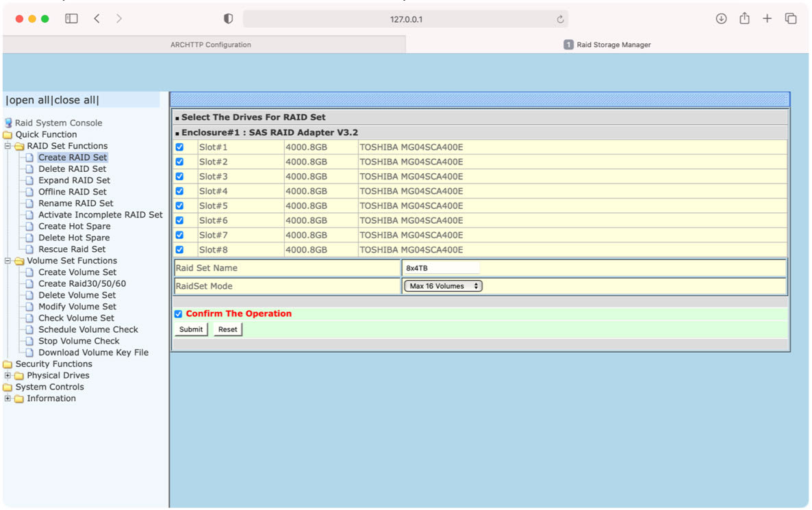Open Safari's privacy shield icon

(228, 18)
